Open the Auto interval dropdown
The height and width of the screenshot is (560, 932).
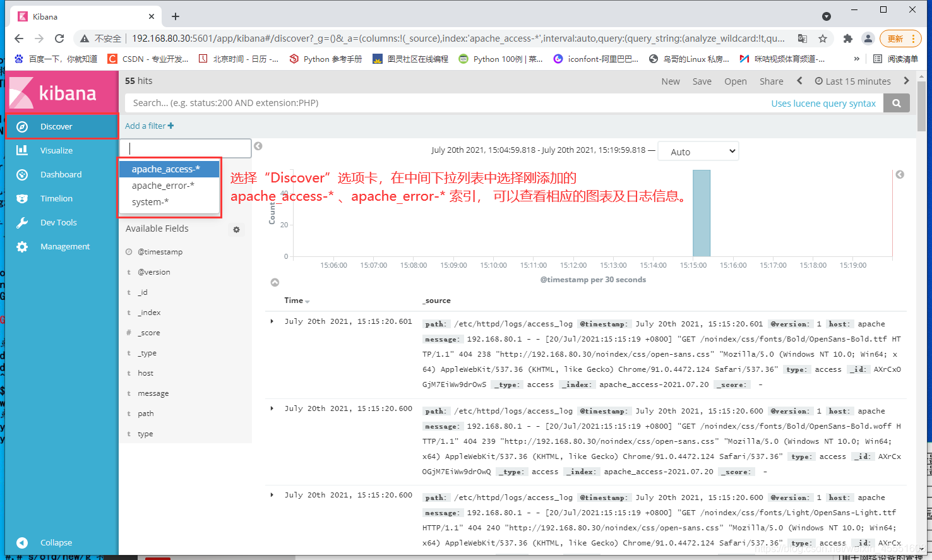[x=698, y=152]
